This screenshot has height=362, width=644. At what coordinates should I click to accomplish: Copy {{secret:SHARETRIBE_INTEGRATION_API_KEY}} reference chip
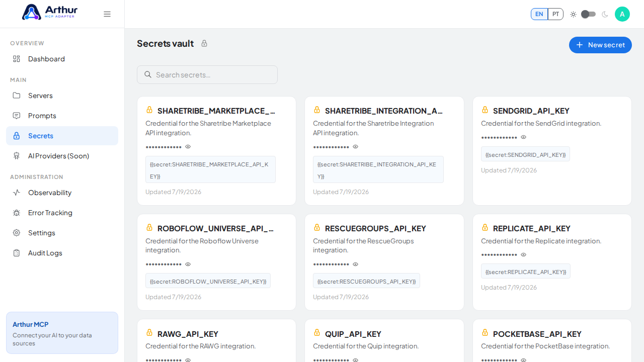[x=378, y=169]
